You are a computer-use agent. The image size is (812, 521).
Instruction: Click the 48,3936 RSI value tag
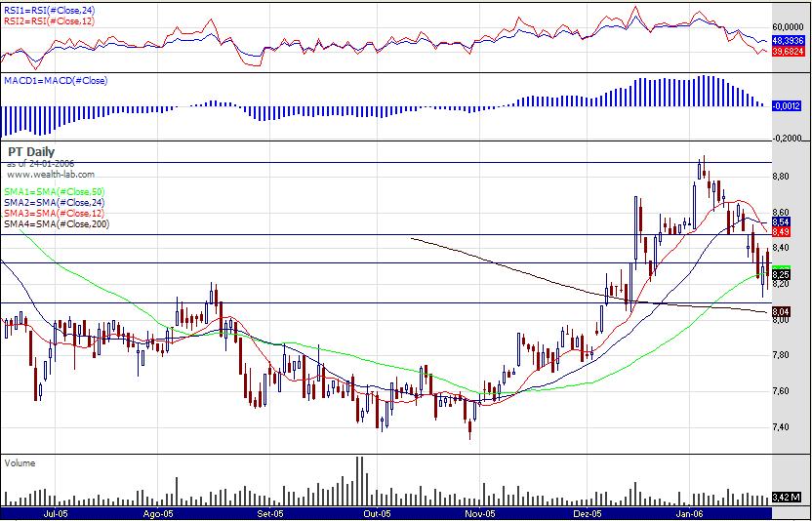[788, 40]
